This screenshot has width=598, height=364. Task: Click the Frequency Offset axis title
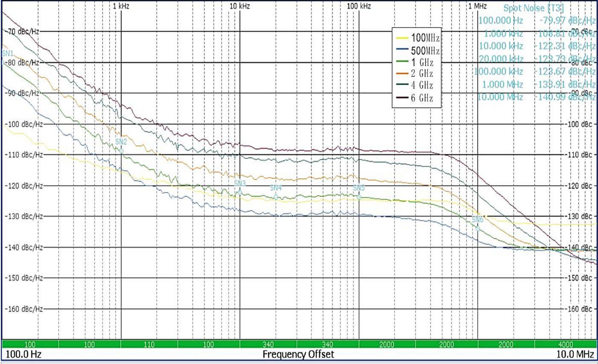(x=299, y=353)
